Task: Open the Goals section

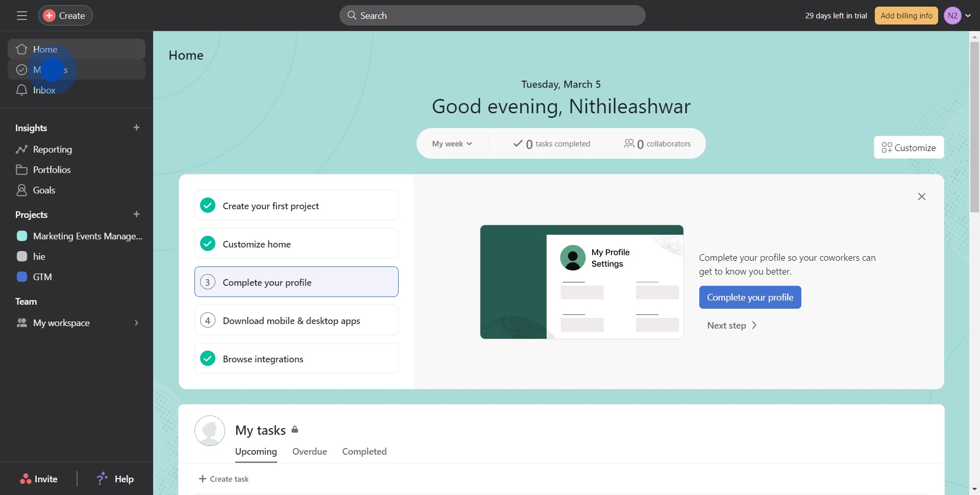Action: click(x=44, y=190)
